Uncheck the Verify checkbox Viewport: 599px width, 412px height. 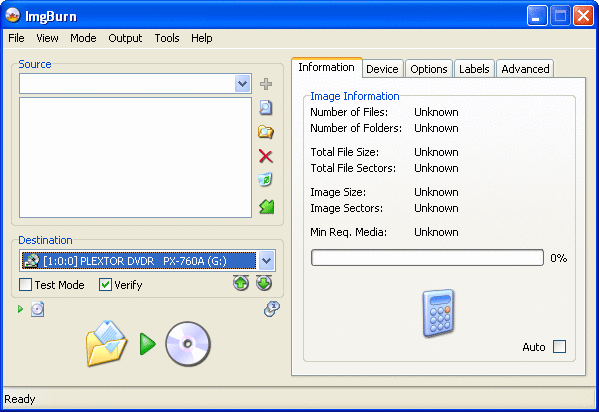[x=105, y=285]
